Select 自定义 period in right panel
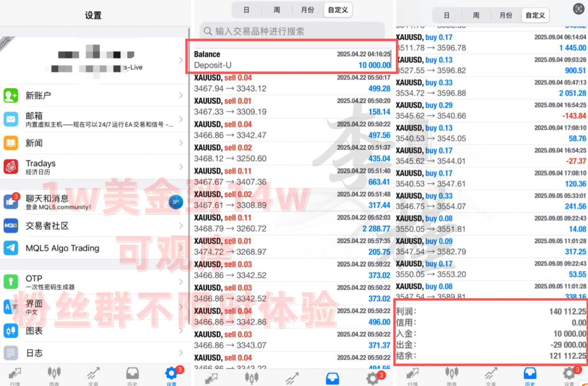 point(535,16)
